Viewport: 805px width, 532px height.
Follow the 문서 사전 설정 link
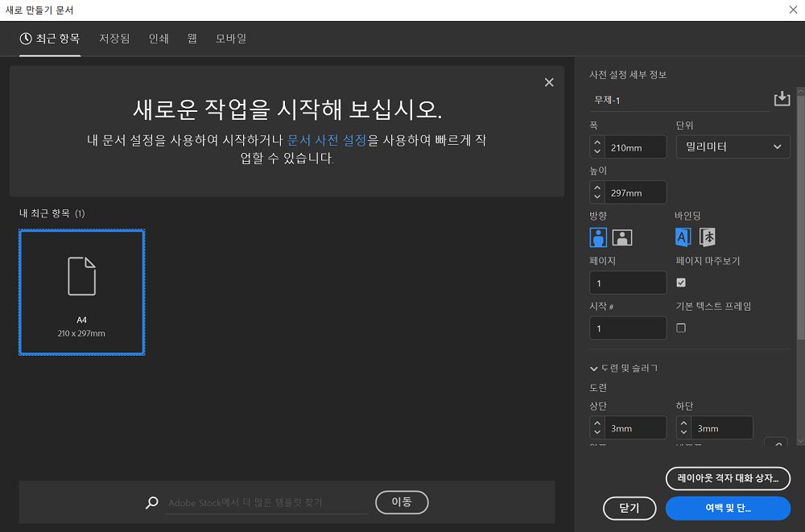point(327,140)
